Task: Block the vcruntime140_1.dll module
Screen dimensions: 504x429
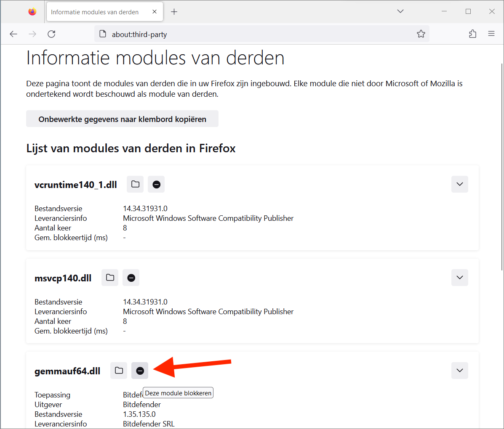Action: 156,184
